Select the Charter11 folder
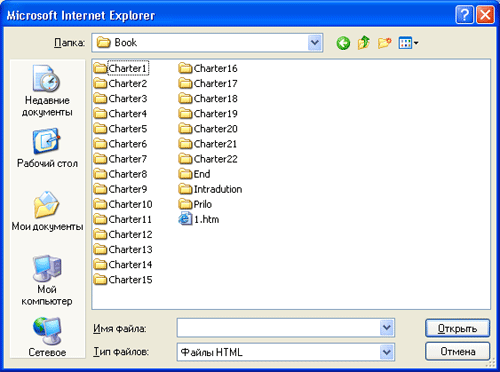Viewport: 500px width, 372px height. [x=123, y=219]
